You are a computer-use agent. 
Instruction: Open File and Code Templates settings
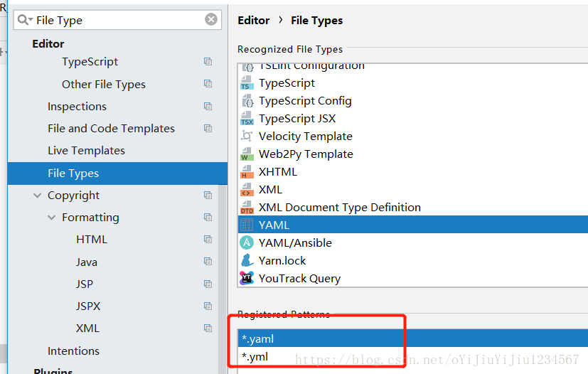click(111, 129)
